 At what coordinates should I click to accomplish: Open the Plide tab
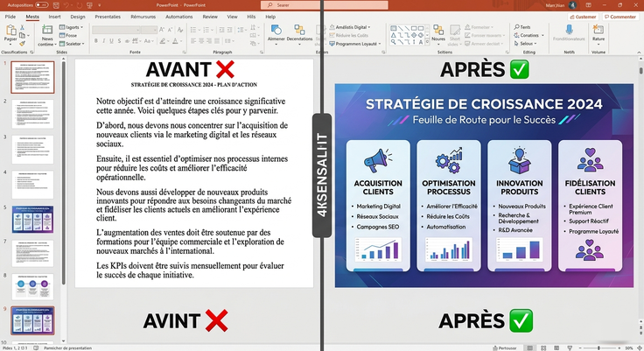pos(10,17)
